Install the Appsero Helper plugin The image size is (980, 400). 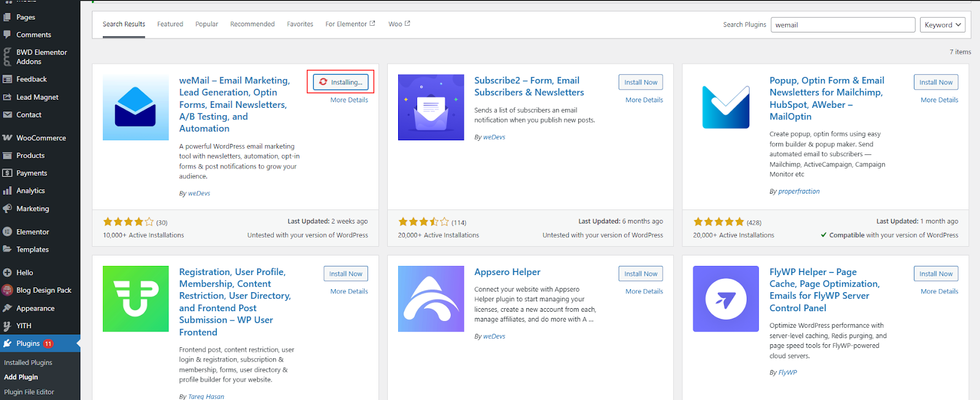click(x=641, y=274)
